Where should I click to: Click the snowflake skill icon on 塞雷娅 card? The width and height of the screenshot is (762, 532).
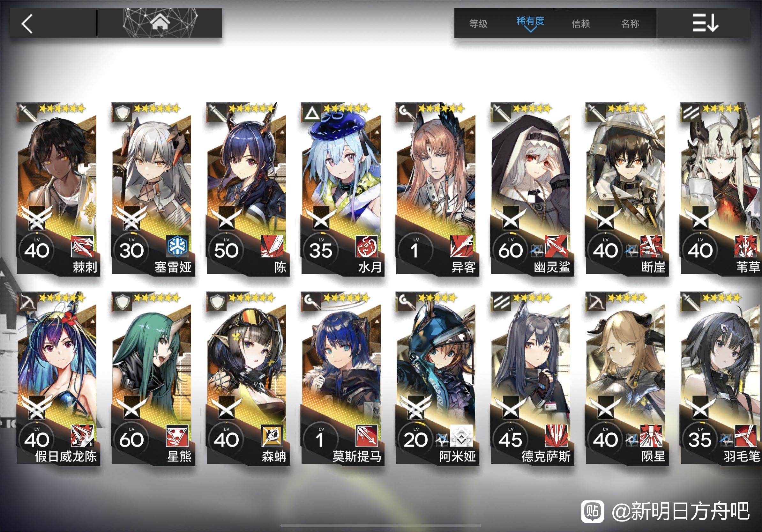177,246
